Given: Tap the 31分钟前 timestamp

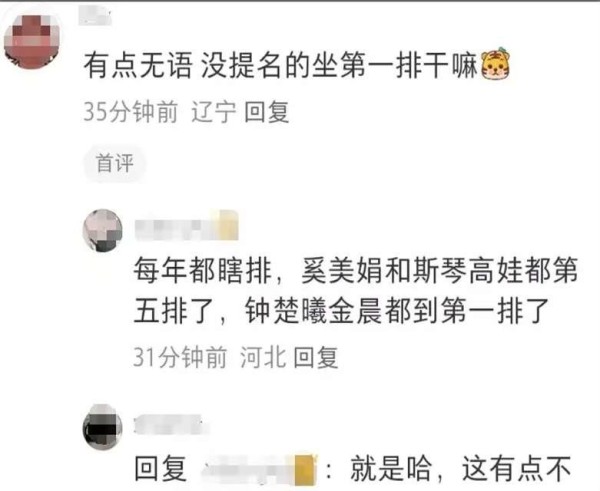Looking at the screenshot, I should tap(180, 357).
